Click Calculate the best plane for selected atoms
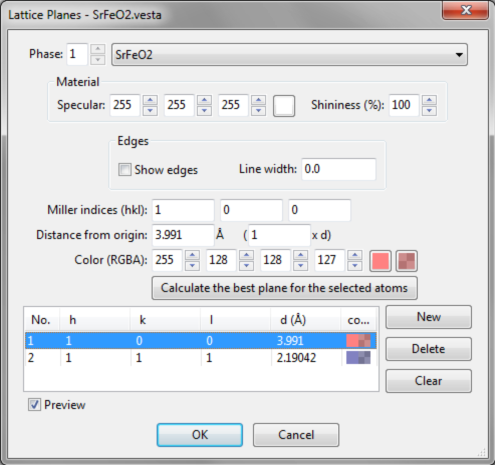Viewport: 495px width, 465px height. (285, 288)
